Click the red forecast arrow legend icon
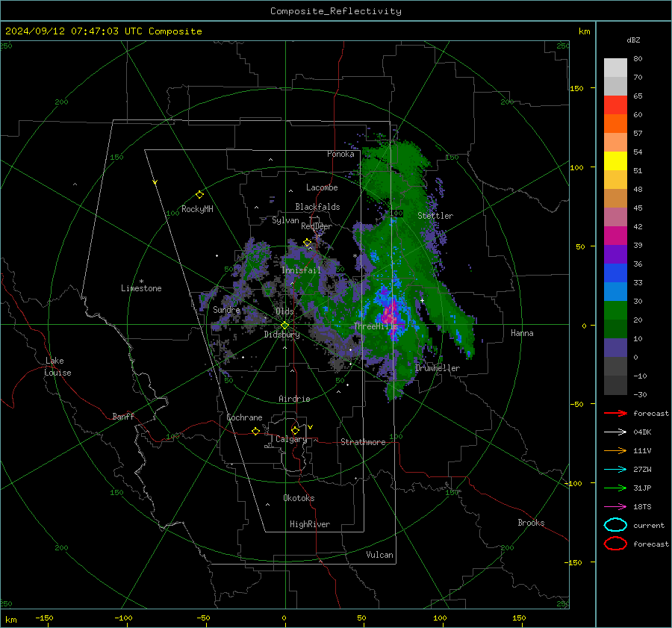Viewport: 672px width, 628px height. click(x=615, y=413)
